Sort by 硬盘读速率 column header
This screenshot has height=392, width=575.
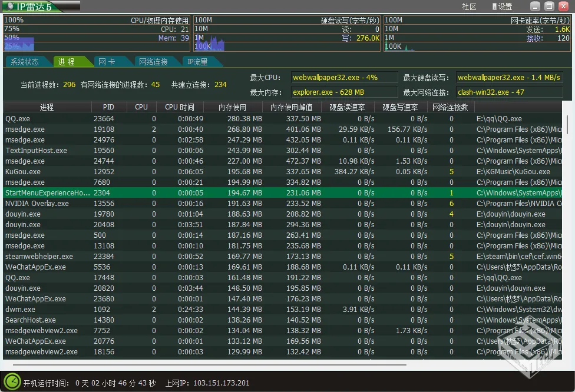tap(348, 107)
